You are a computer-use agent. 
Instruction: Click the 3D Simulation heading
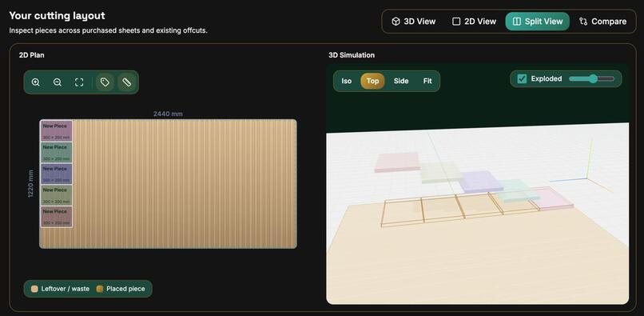(352, 55)
